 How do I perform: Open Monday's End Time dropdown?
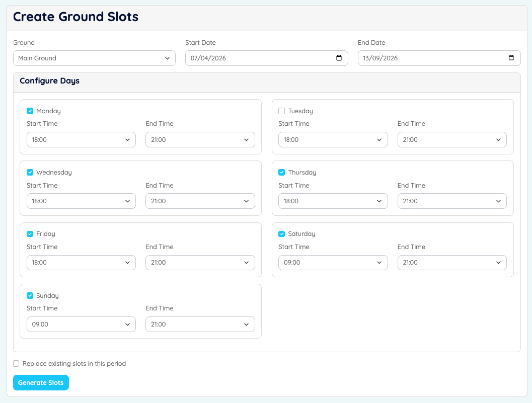200,139
